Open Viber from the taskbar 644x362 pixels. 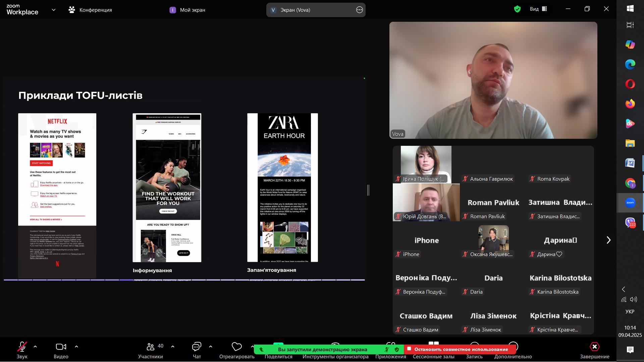pos(630,222)
